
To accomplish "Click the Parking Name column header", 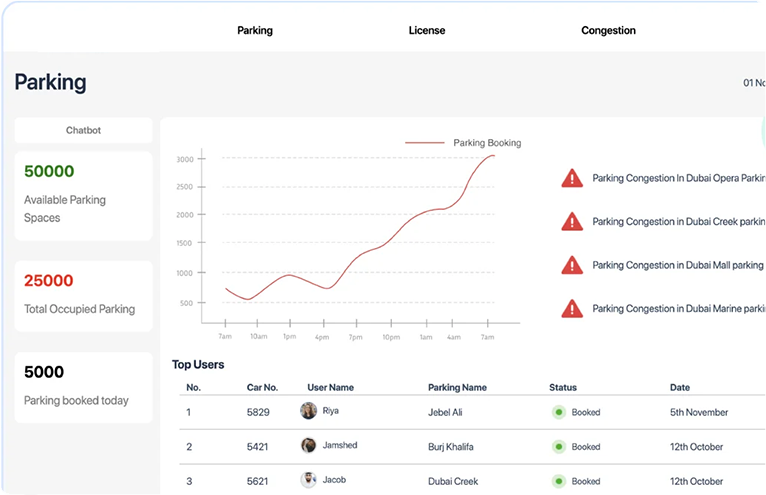I will tap(457, 387).
